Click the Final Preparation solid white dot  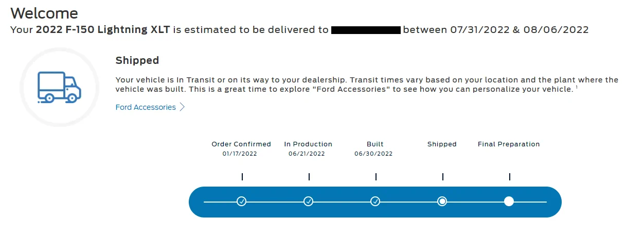coord(509,201)
